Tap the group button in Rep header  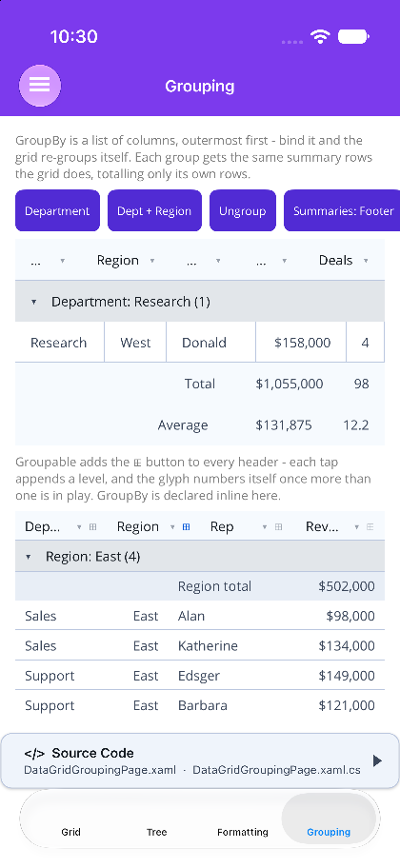(x=279, y=527)
